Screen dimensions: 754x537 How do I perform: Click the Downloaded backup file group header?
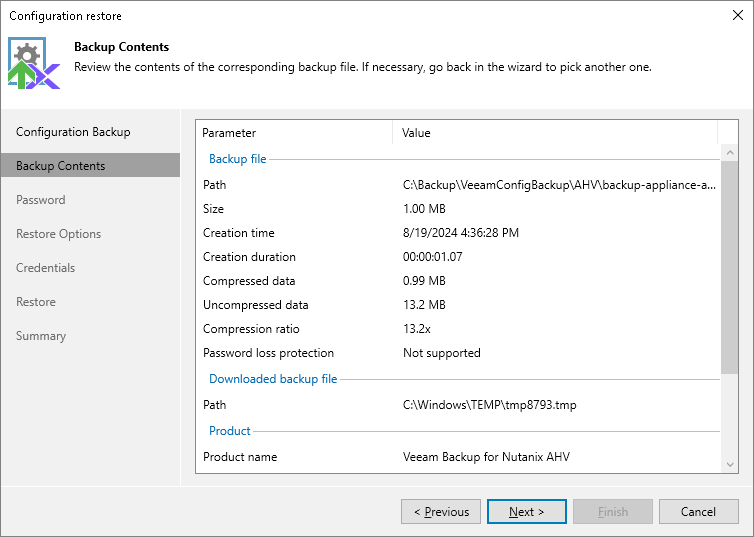273,379
